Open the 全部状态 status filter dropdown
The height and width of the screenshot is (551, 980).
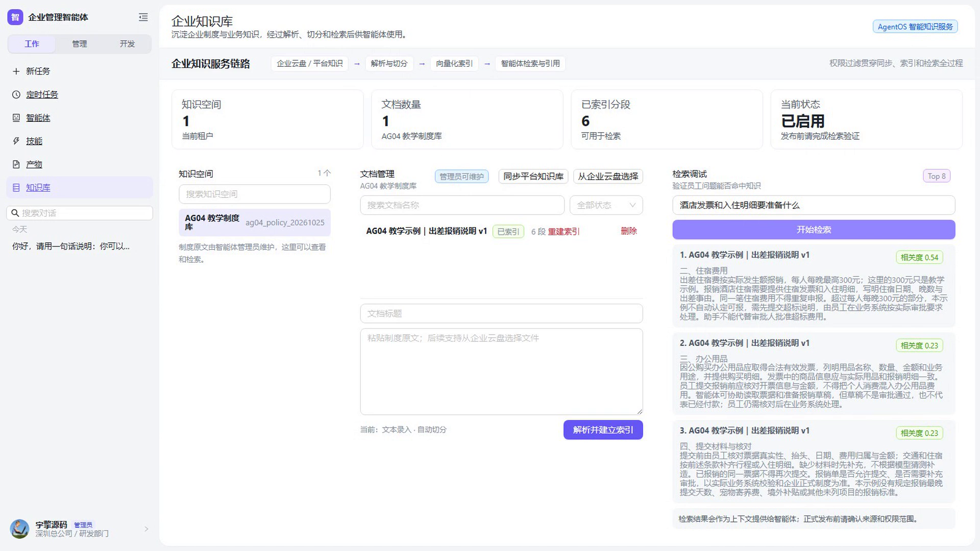tap(606, 205)
